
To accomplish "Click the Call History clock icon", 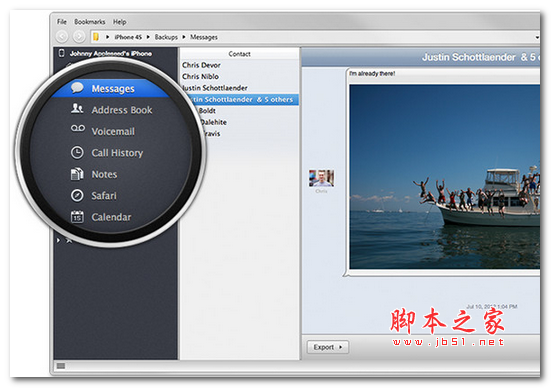I will click(77, 153).
